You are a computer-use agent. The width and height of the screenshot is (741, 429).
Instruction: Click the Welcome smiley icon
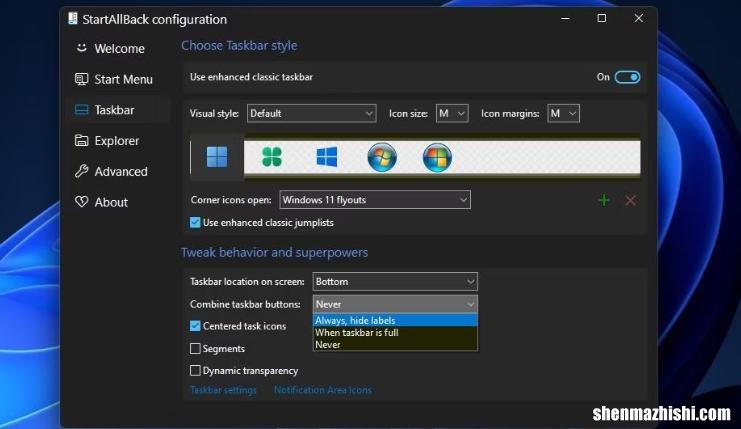(82, 48)
